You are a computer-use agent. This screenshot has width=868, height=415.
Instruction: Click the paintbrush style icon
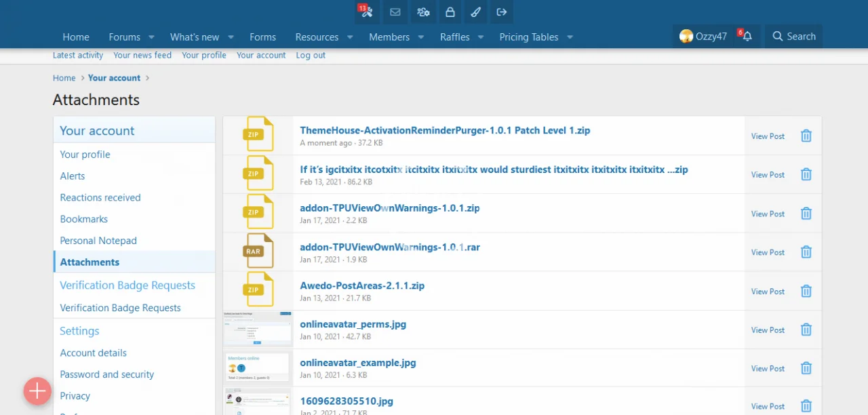click(x=475, y=12)
